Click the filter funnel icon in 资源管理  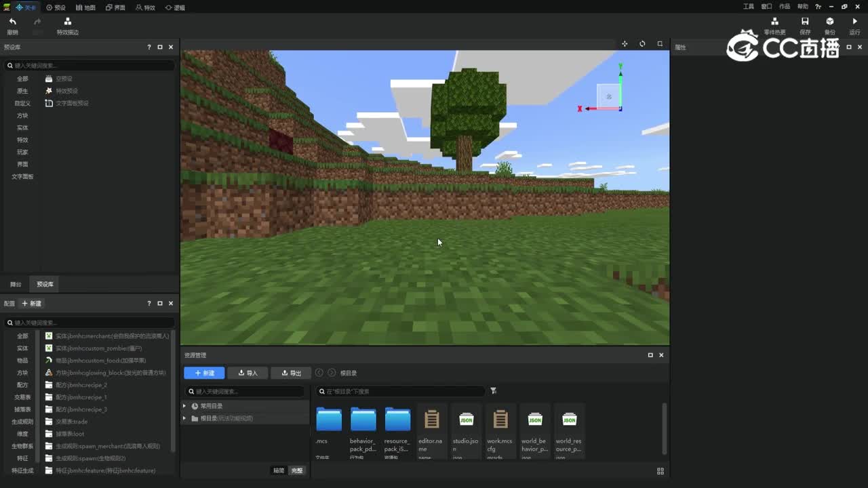494,391
